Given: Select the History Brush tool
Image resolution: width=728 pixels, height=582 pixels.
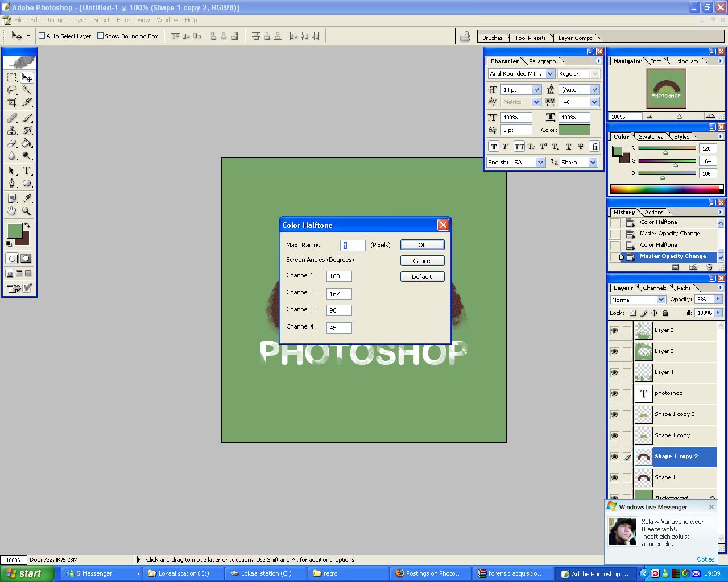Looking at the screenshot, I should [27, 130].
